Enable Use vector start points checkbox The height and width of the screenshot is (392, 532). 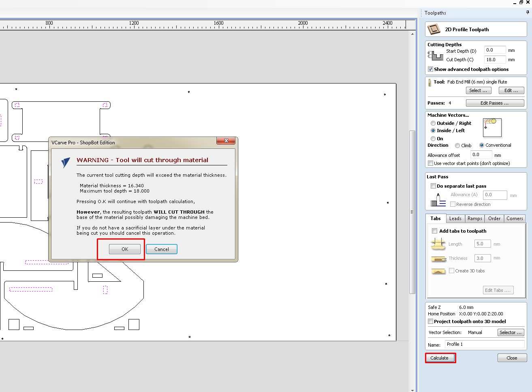(430, 163)
